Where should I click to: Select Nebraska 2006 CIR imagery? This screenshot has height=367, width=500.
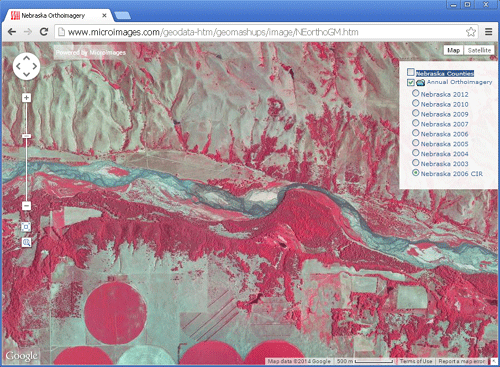tap(415, 173)
